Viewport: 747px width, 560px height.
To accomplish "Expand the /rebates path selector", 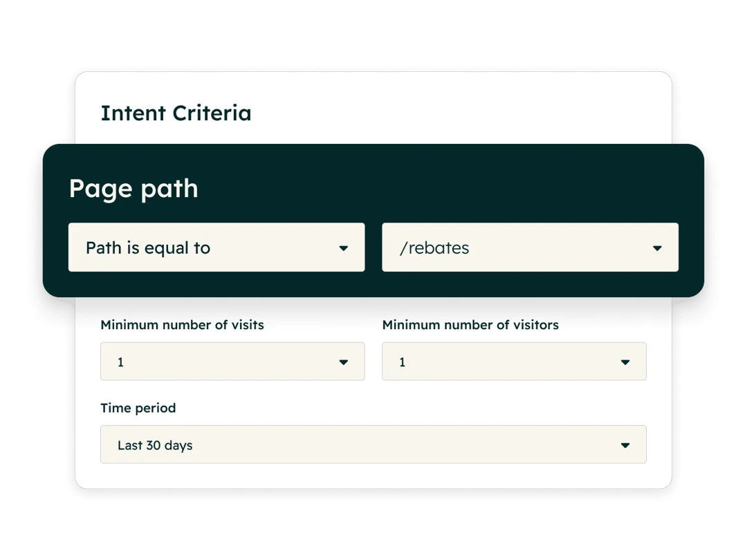I will pyautogui.click(x=530, y=248).
